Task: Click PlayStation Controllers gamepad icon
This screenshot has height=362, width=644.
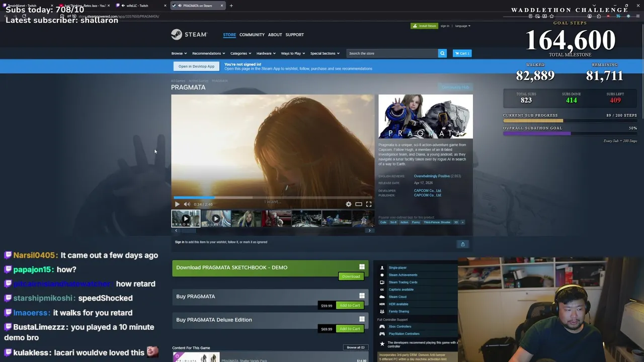Action: (x=382, y=334)
